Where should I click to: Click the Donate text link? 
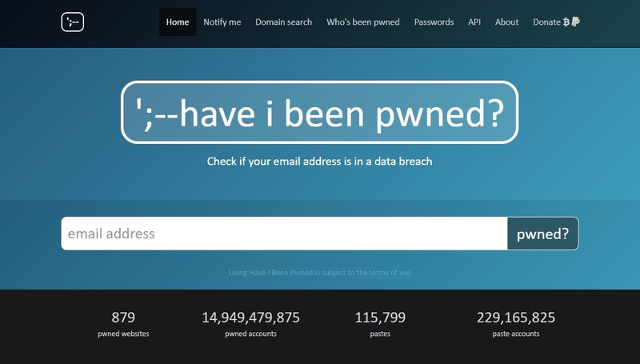[546, 22]
